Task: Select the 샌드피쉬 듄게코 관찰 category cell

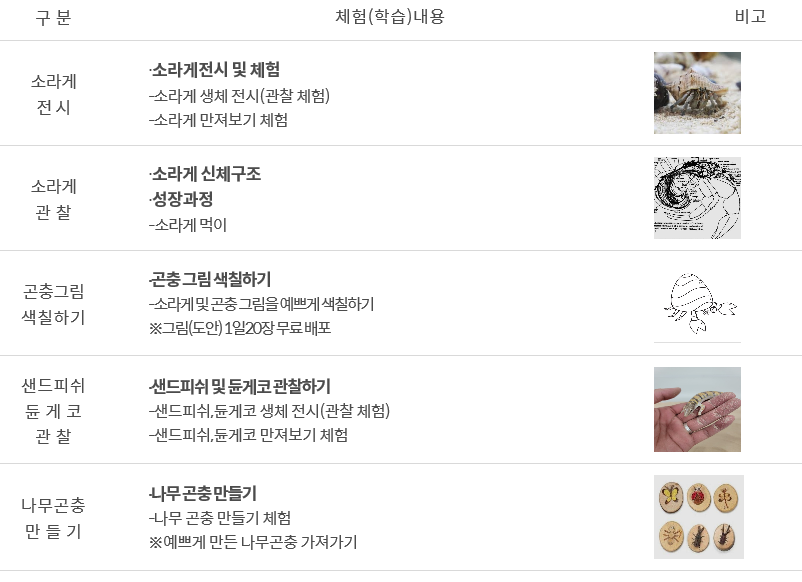Action: click(53, 411)
